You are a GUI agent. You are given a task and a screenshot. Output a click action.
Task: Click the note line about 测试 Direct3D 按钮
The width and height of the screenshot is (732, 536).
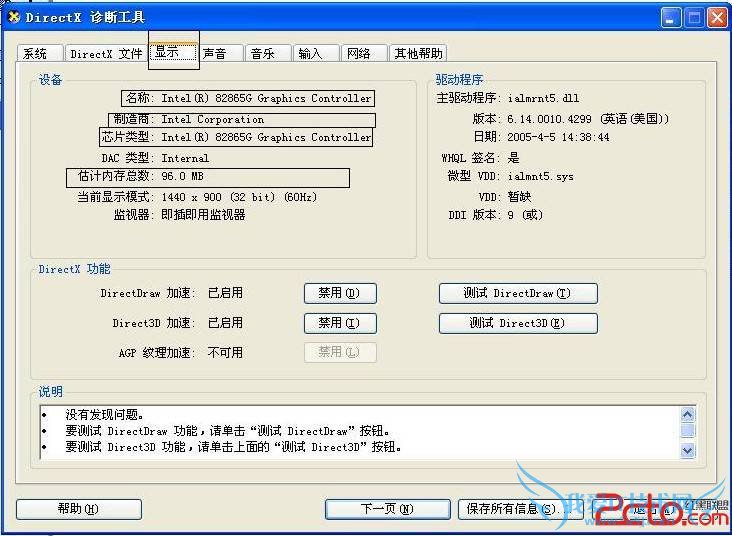(x=233, y=447)
